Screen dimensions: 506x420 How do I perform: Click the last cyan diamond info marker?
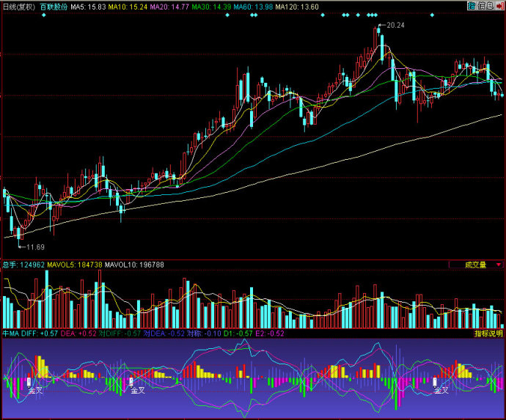coord(432,15)
